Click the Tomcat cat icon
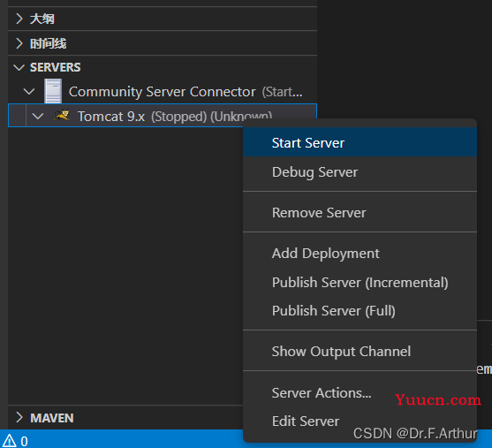This screenshot has height=448, width=492. 62,115
